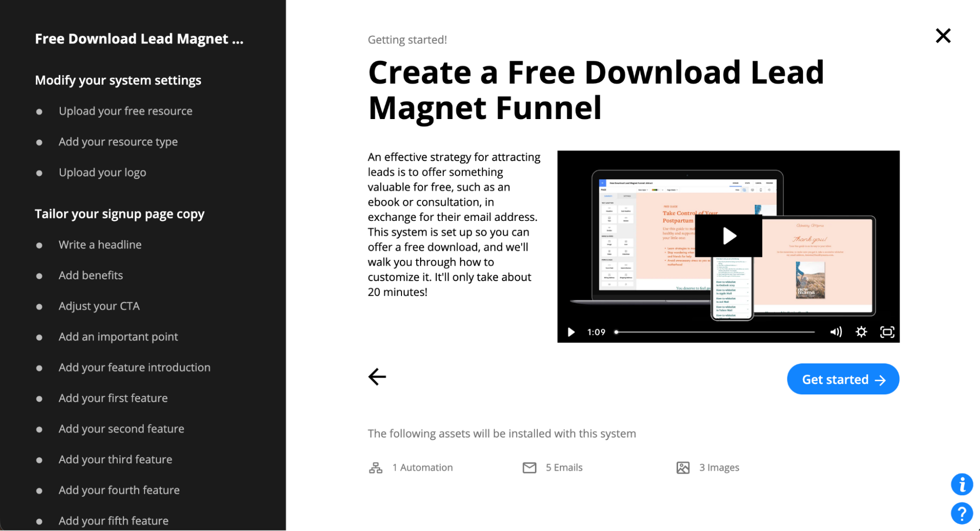
Task: Select 'Add your first feature' step
Action: [x=113, y=398]
